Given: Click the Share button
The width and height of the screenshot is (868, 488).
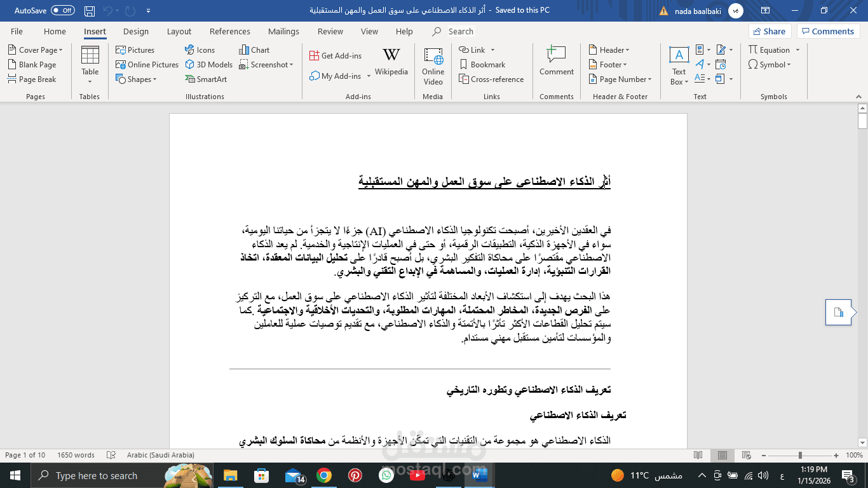Looking at the screenshot, I should pos(770,31).
